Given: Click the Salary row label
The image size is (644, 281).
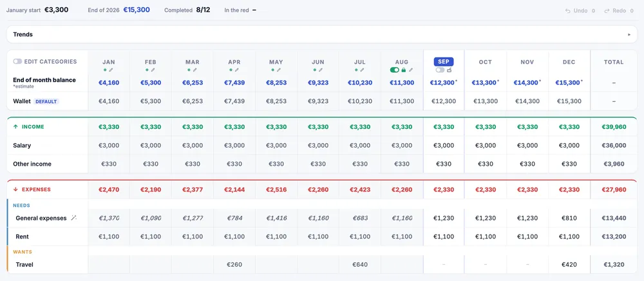Looking at the screenshot, I should point(22,146).
